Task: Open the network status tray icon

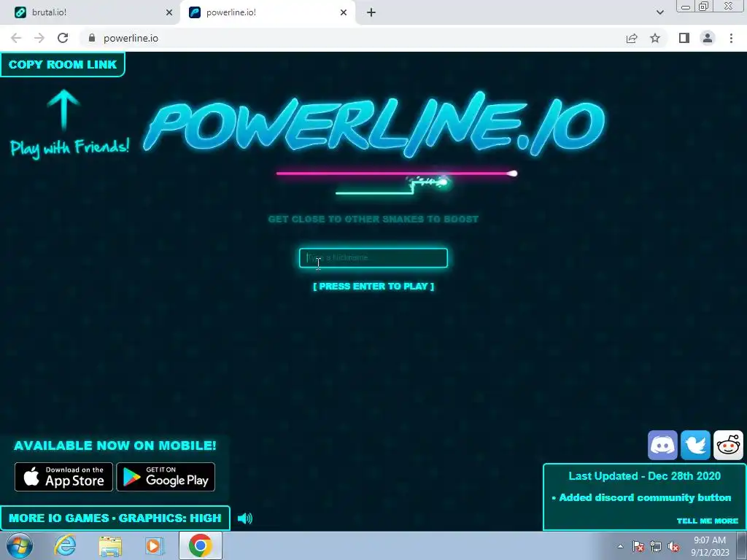Action: (x=656, y=546)
